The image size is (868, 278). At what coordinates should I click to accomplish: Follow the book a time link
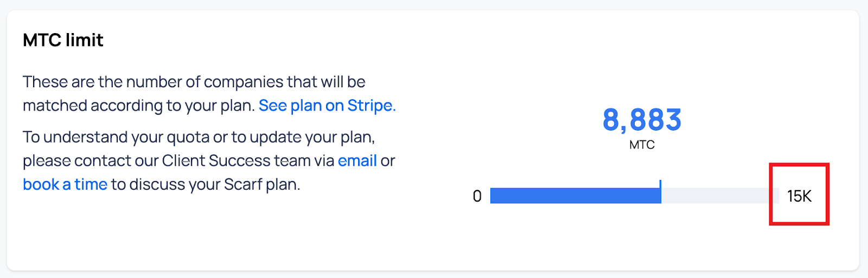pyautogui.click(x=65, y=184)
